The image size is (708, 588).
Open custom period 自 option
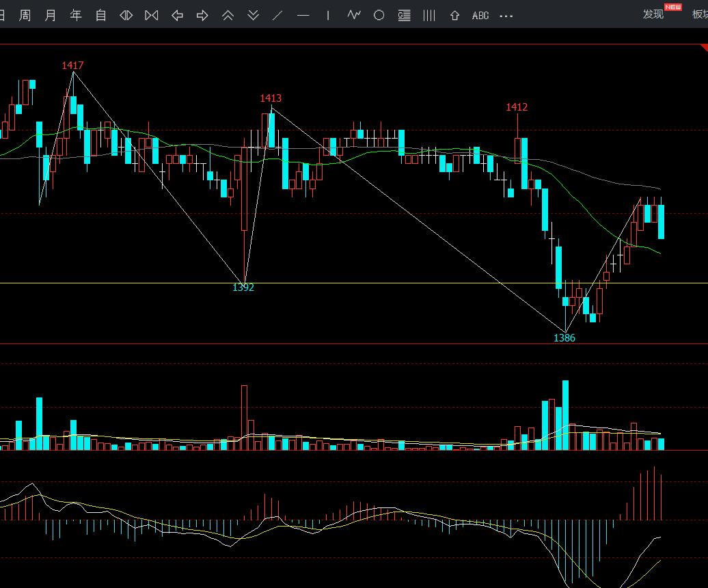tap(101, 15)
